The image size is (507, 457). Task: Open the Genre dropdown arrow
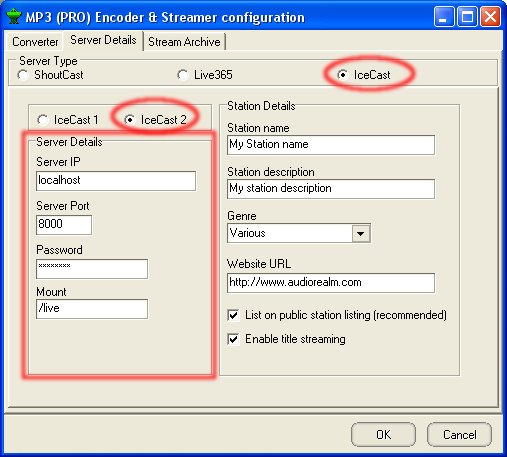coord(360,233)
